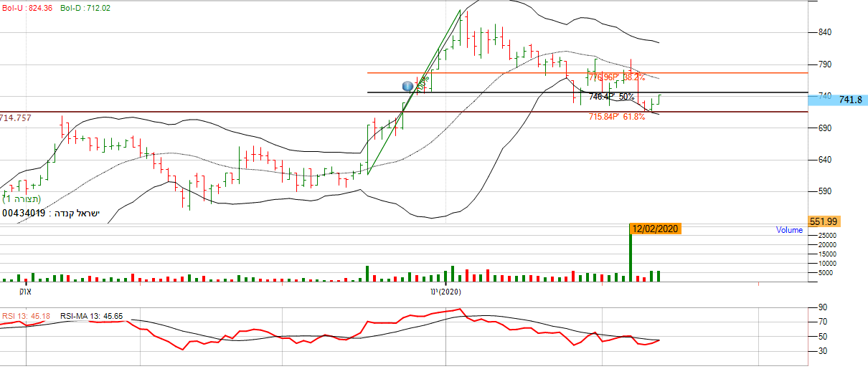Click the 551.99 orange value tag
This screenshot has height=374, width=868.
point(824,221)
